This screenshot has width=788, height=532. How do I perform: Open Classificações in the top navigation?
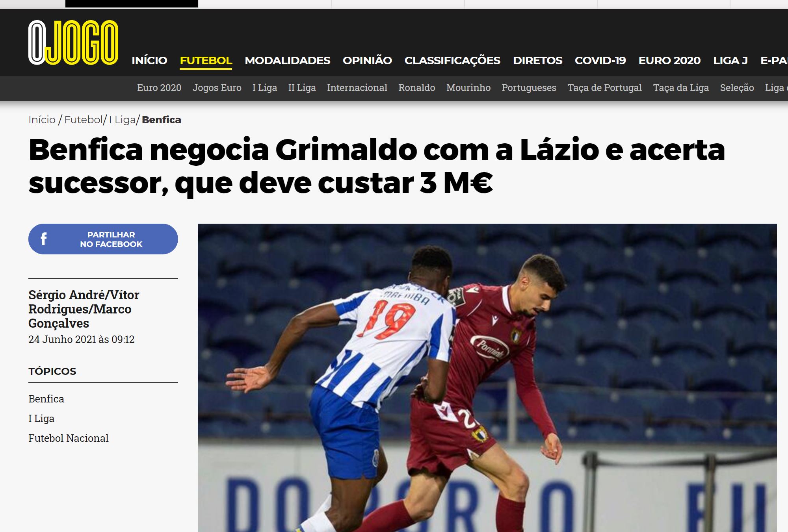click(452, 60)
